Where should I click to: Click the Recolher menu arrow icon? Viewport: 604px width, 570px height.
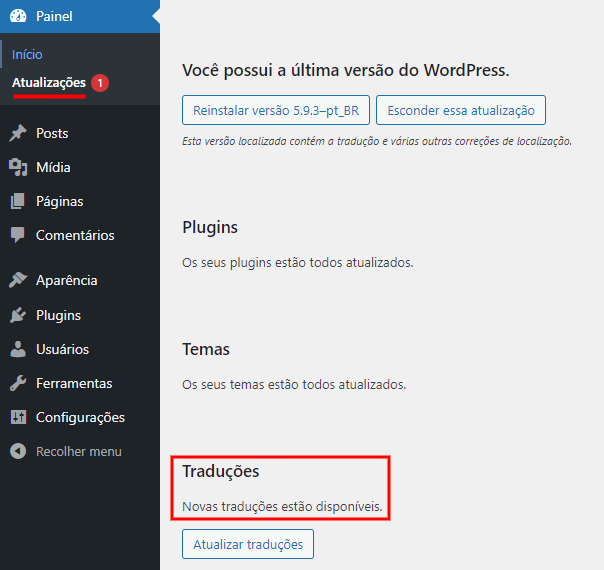pyautogui.click(x=18, y=451)
